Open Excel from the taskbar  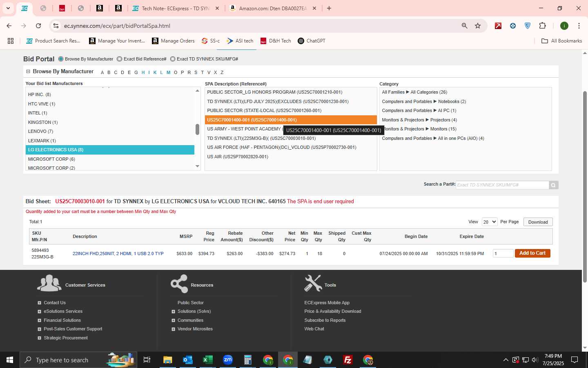(x=207, y=360)
